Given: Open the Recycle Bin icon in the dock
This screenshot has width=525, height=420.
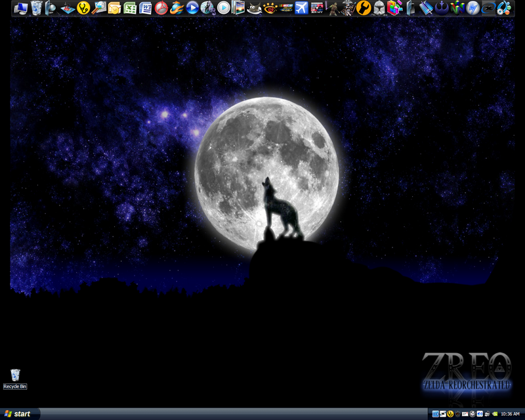Looking at the screenshot, I should coord(37,8).
